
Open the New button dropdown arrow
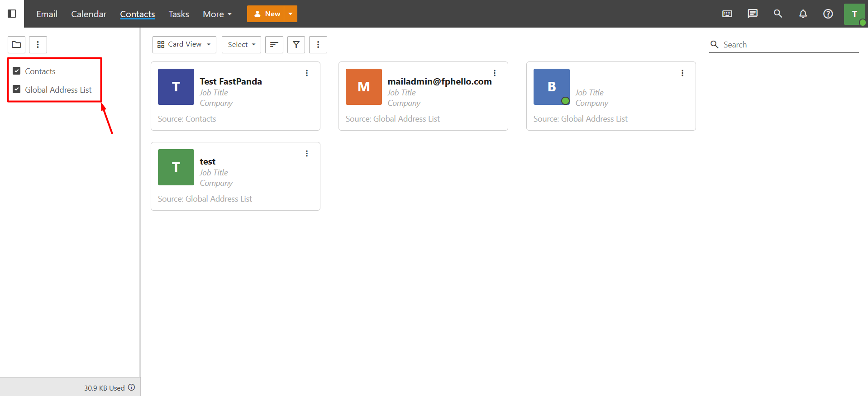pos(291,14)
